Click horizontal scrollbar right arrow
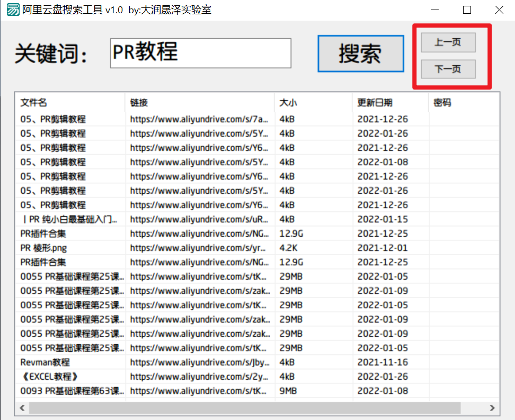The width and height of the screenshot is (515, 420). [x=492, y=408]
